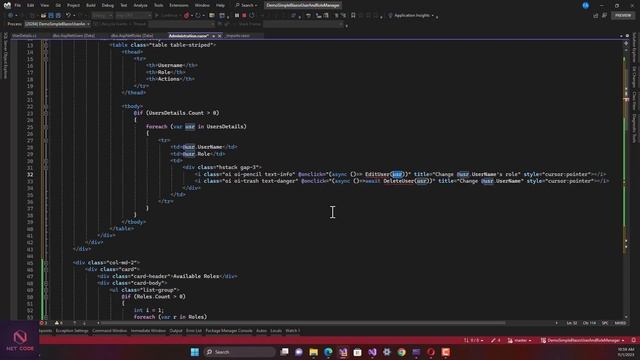Open the Test menu
640x360 pixels.
pyautogui.click(x=124, y=5)
